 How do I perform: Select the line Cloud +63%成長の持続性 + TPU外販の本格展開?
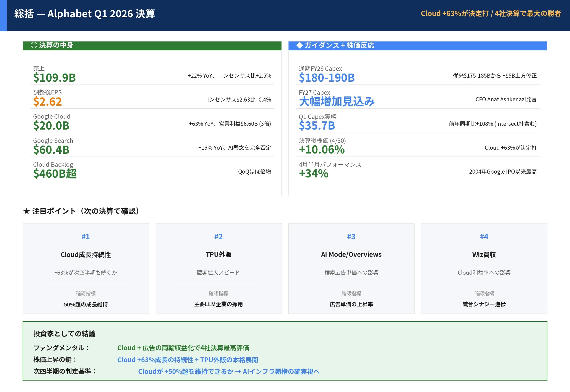[188, 360]
